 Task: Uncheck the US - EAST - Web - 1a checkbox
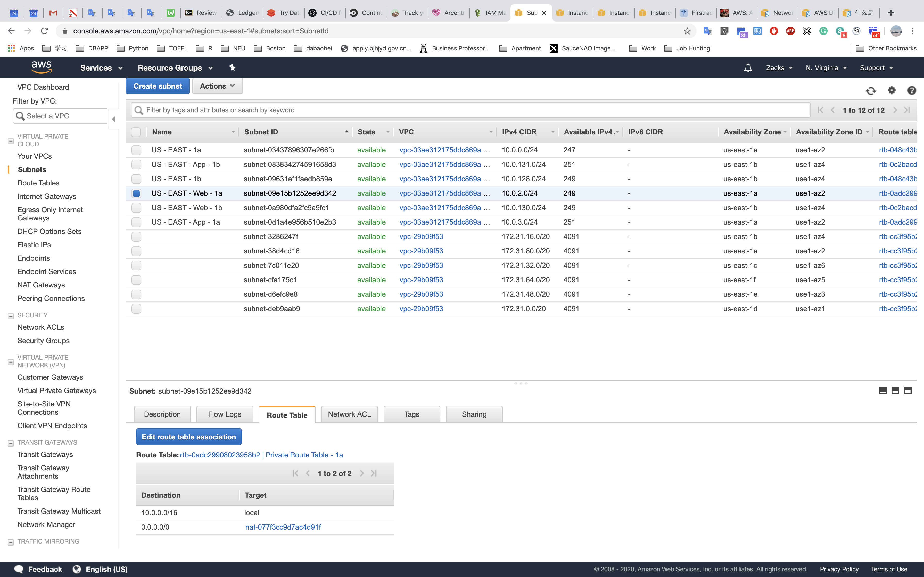click(136, 193)
